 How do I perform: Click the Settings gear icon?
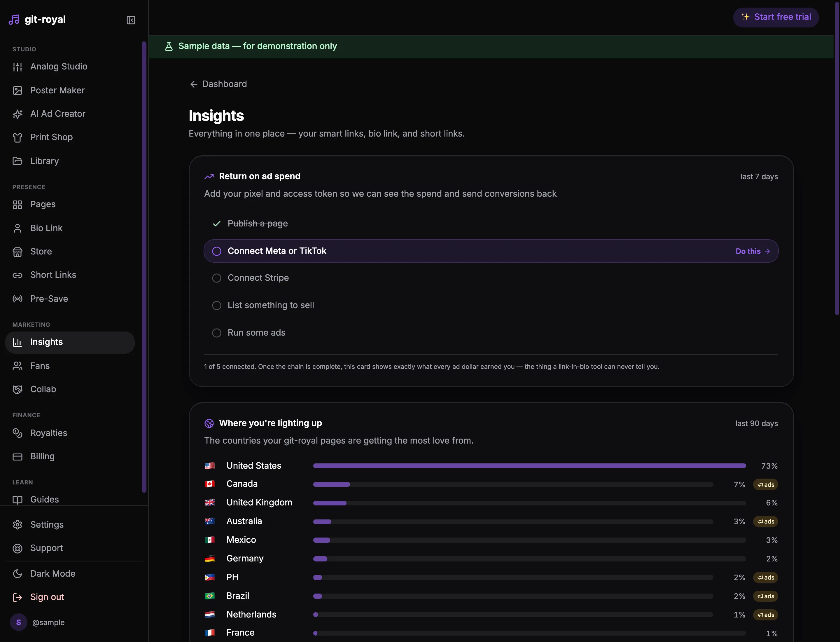[17, 525]
